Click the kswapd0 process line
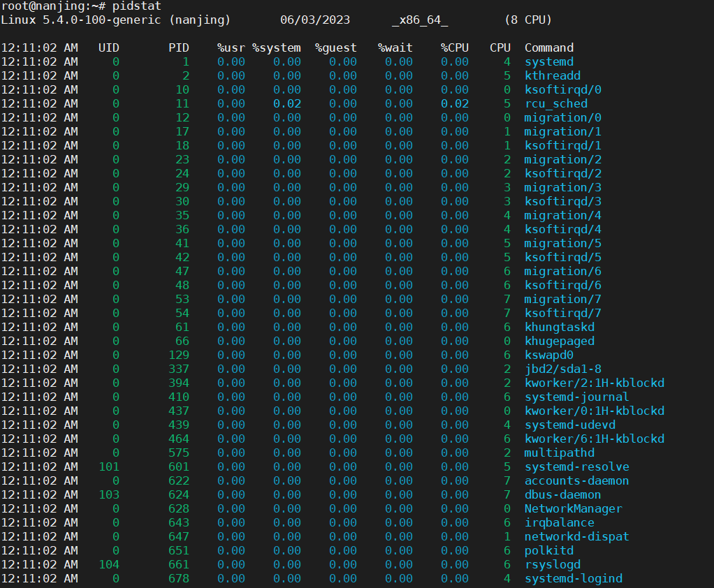714x588 pixels. (x=548, y=355)
